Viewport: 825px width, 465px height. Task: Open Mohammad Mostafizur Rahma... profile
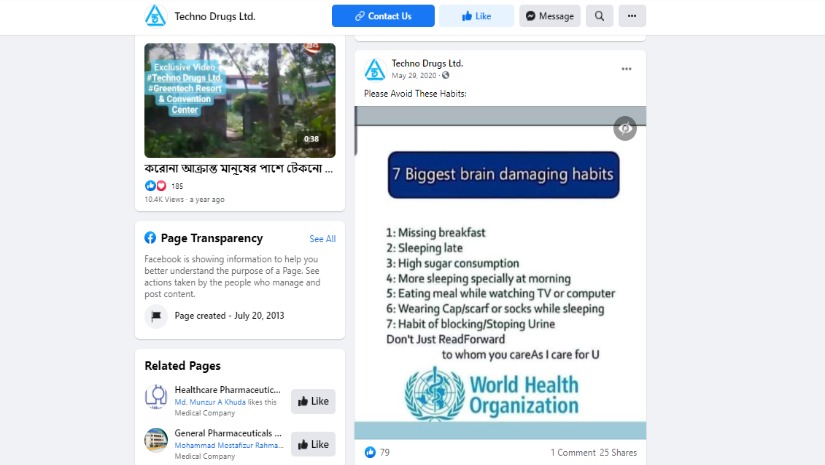(x=229, y=445)
